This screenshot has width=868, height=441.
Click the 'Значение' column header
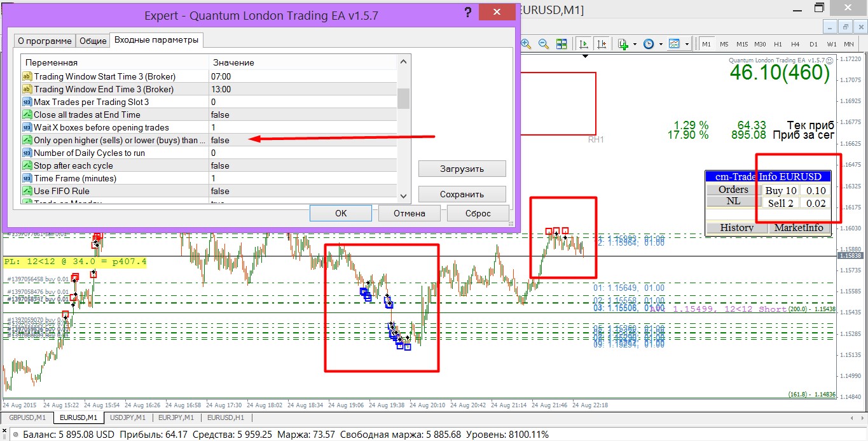click(x=303, y=62)
